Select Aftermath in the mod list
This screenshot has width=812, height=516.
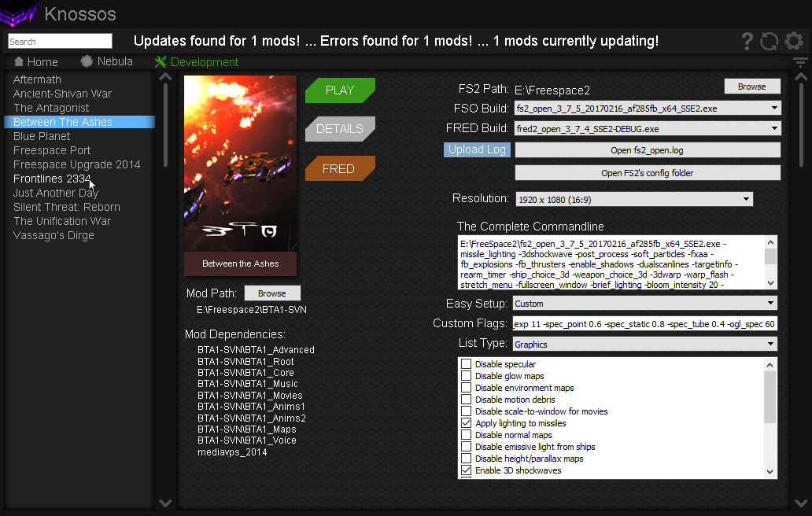click(37, 79)
